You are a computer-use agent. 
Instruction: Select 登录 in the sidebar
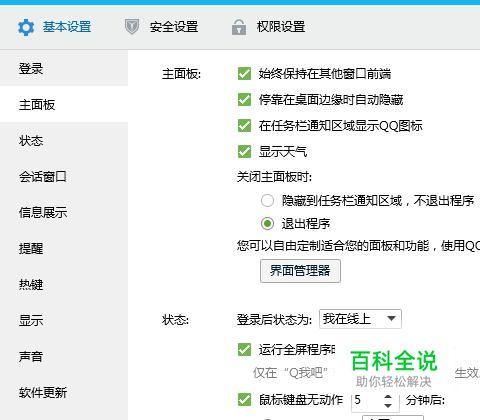(64, 68)
